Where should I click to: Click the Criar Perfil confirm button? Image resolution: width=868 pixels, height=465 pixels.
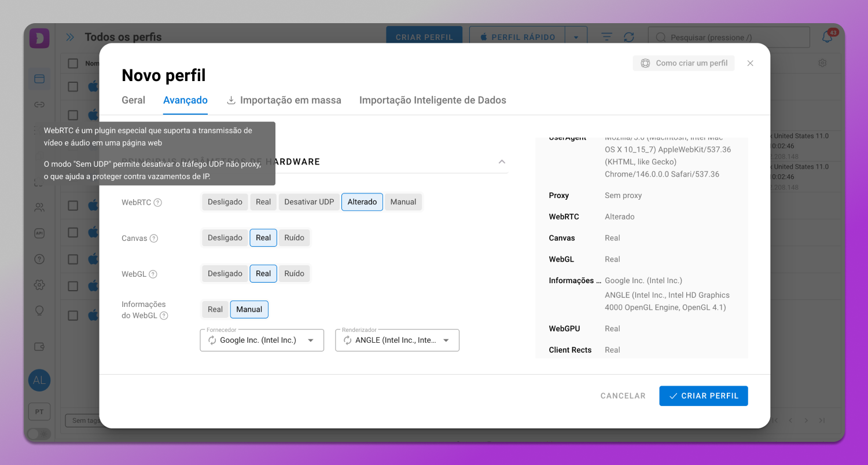pos(703,396)
